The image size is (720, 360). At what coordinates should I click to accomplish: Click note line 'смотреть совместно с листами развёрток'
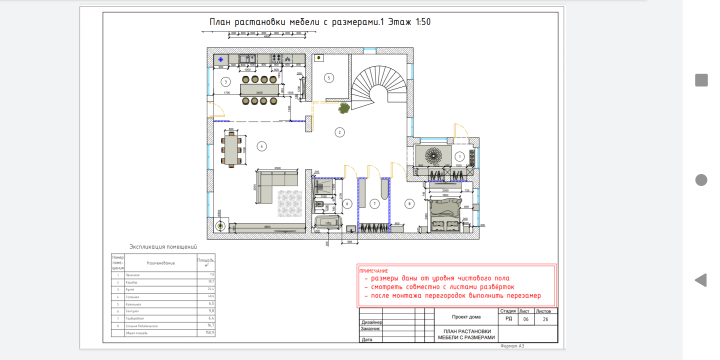point(442,287)
